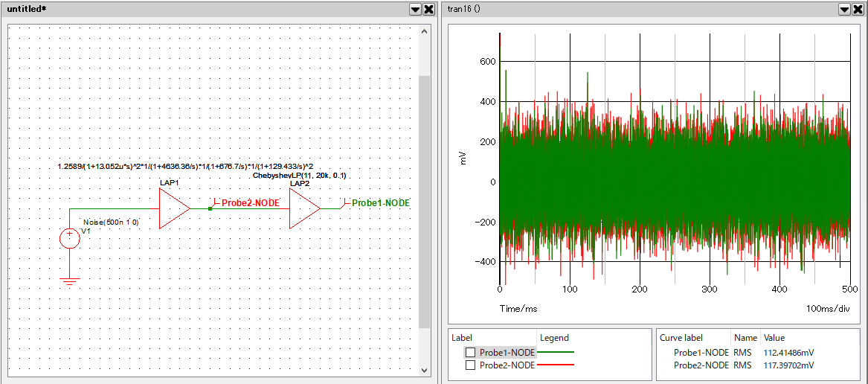
Task: Click the schematic vertical scrollbar thumb
Action: point(424,202)
